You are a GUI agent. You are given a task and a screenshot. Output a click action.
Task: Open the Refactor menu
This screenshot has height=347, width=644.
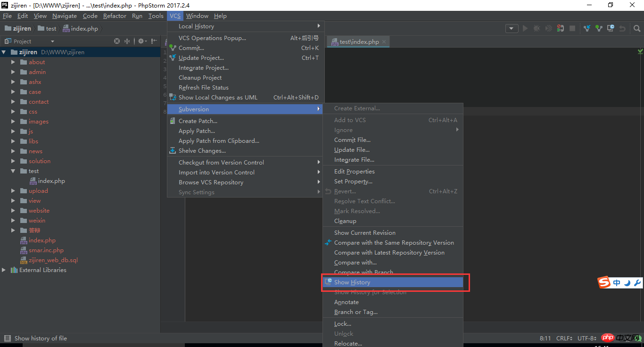115,16
